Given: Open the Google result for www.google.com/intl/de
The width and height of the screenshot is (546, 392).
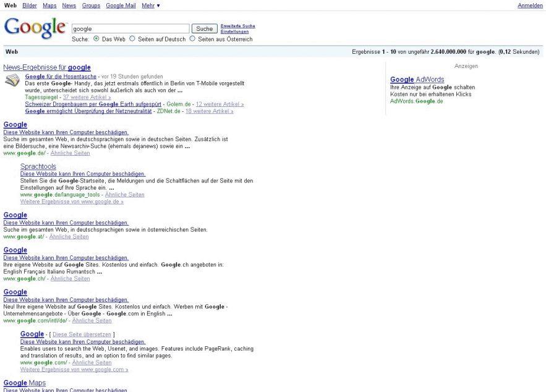Looking at the screenshot, I should tap(15, 292).
